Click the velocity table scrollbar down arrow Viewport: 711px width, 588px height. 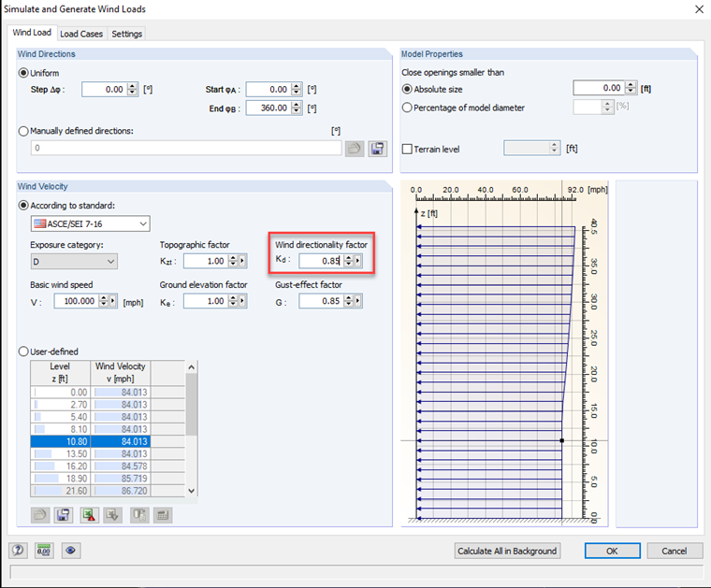click(192, 491)
